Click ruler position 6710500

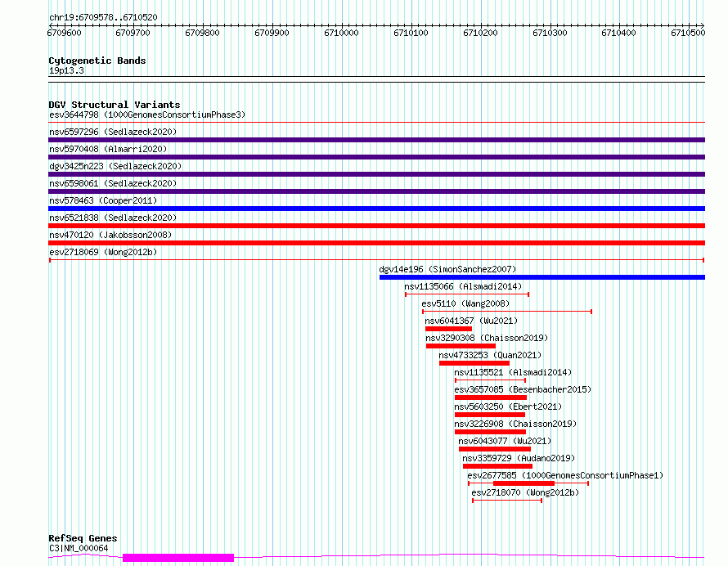point(689,33)
